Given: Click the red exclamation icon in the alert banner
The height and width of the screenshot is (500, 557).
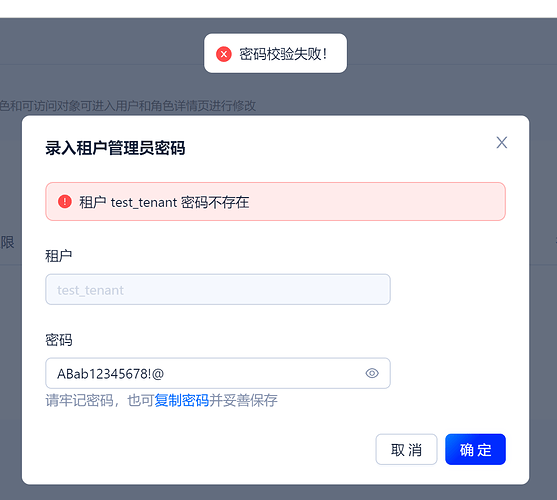Looking at the screenshot, I should [65, 202].
